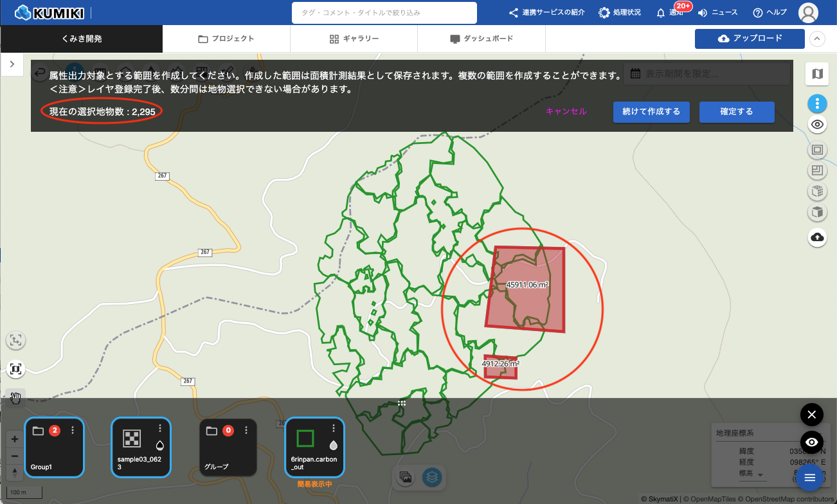Toggle opacity droplet on 6rinpan.carbon_out layer
This screenshot has width=837, height=504.
click(333, 445)
